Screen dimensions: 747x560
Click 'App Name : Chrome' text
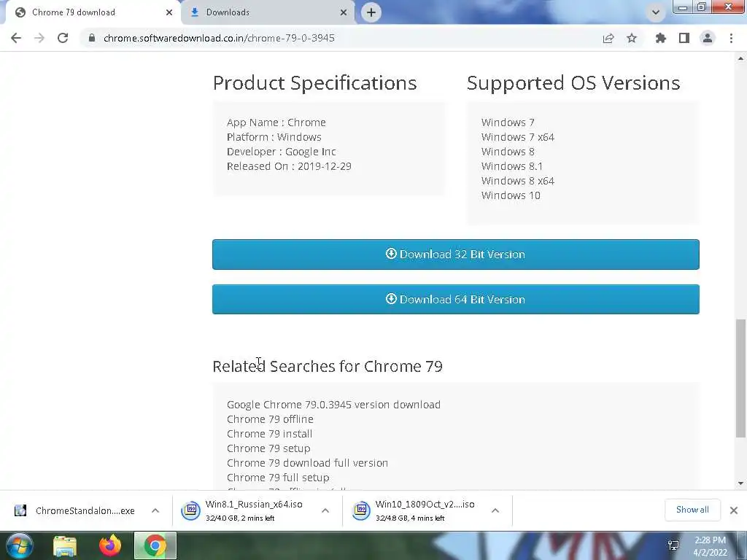[276, 122]
